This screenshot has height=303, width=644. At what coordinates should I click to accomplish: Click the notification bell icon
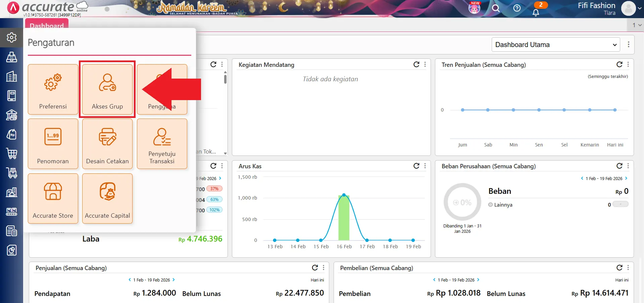(536, 12)
